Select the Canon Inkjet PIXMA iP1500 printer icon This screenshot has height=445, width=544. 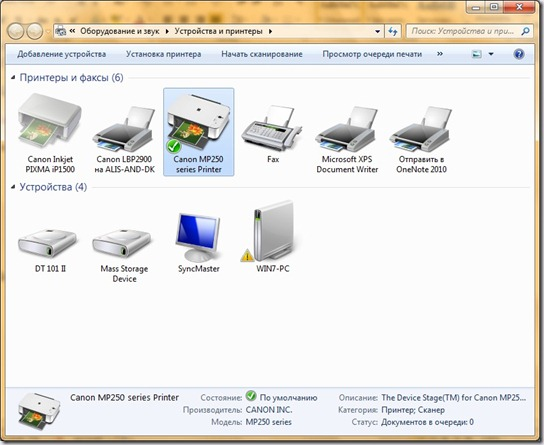click(50, 120)
